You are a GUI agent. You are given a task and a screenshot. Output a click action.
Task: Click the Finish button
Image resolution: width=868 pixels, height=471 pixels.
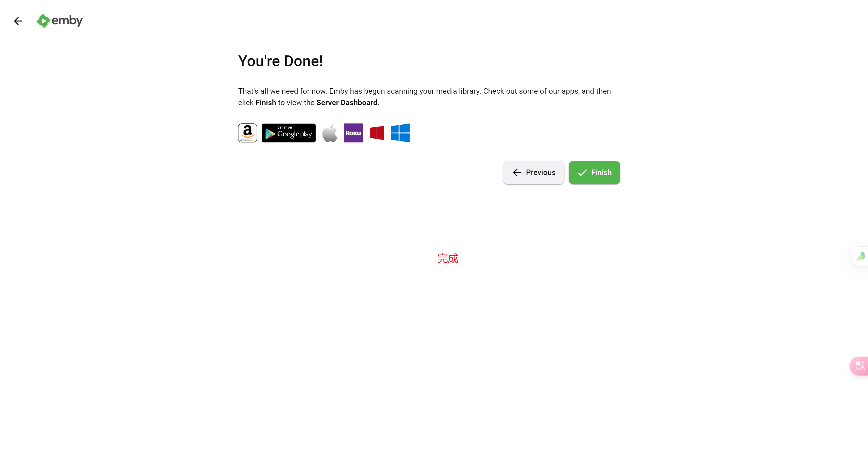pos(594,172)
